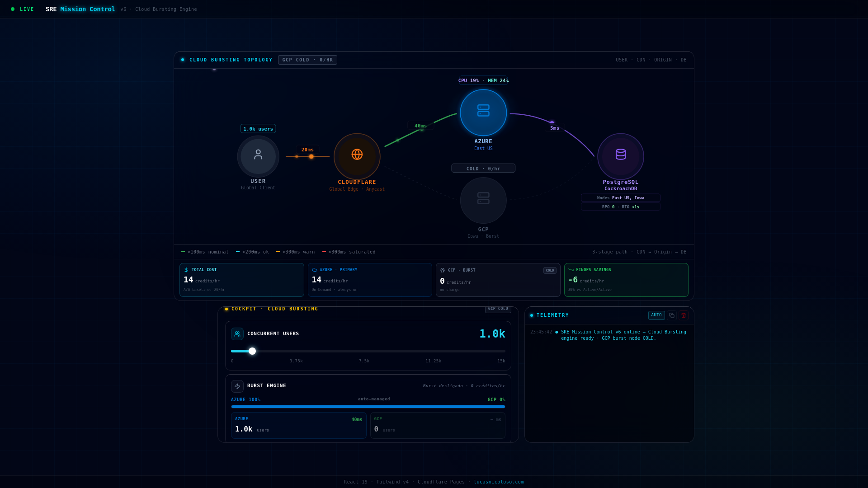
Task: Click the Total Cost dollar icon
Action: coord(186,270)
